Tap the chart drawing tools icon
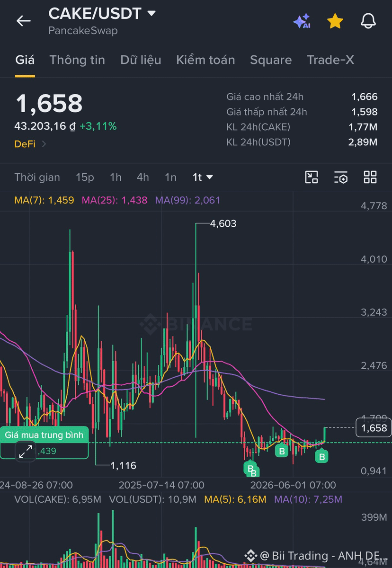This screenshot has width=392, height=568. pos(312,177)
